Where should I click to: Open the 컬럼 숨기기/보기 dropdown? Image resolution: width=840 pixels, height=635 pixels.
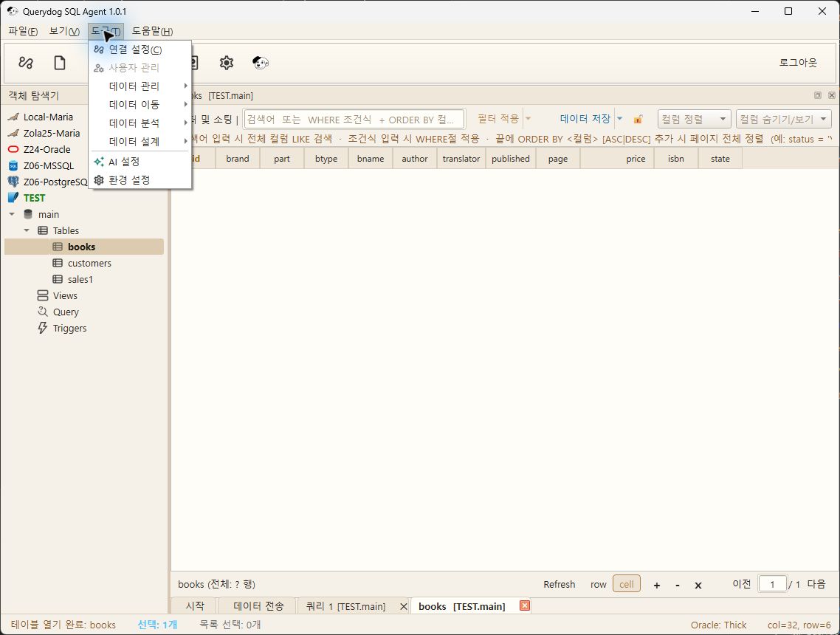[x=784, y=119]
